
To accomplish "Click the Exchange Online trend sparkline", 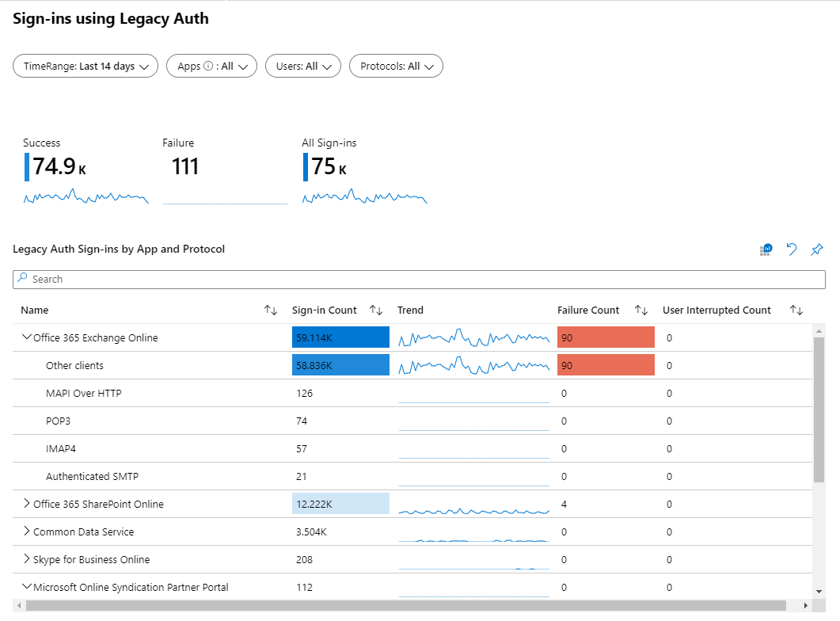I will click(474, 337).
